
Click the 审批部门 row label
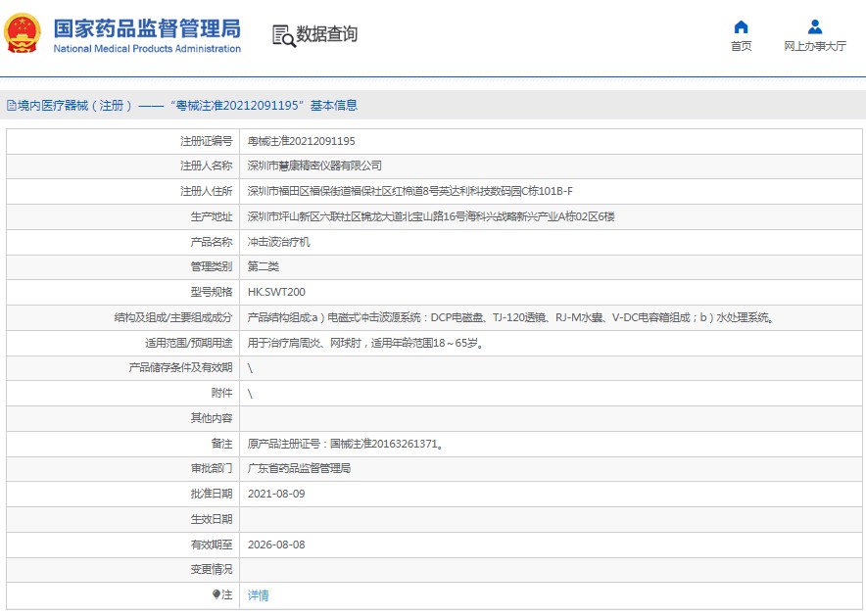pos(212,469)
